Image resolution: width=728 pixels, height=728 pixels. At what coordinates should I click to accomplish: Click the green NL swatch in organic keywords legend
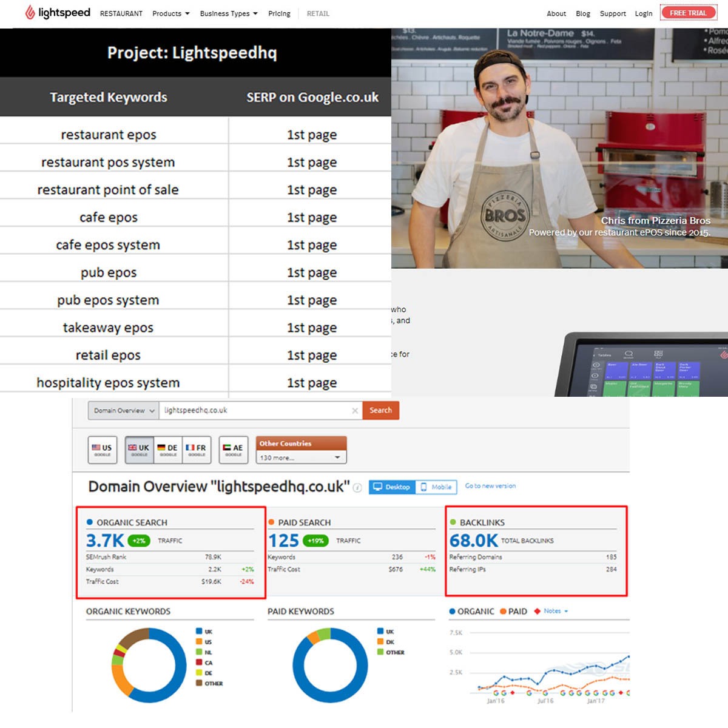[x=199, y=652]
